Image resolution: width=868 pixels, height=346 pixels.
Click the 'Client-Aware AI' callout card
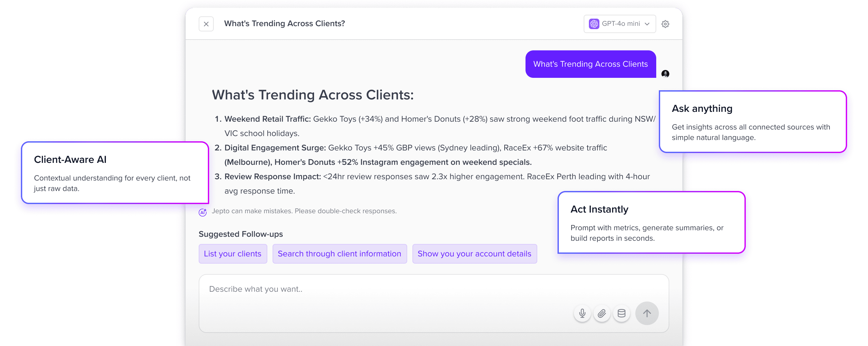(x=115, y=173)
